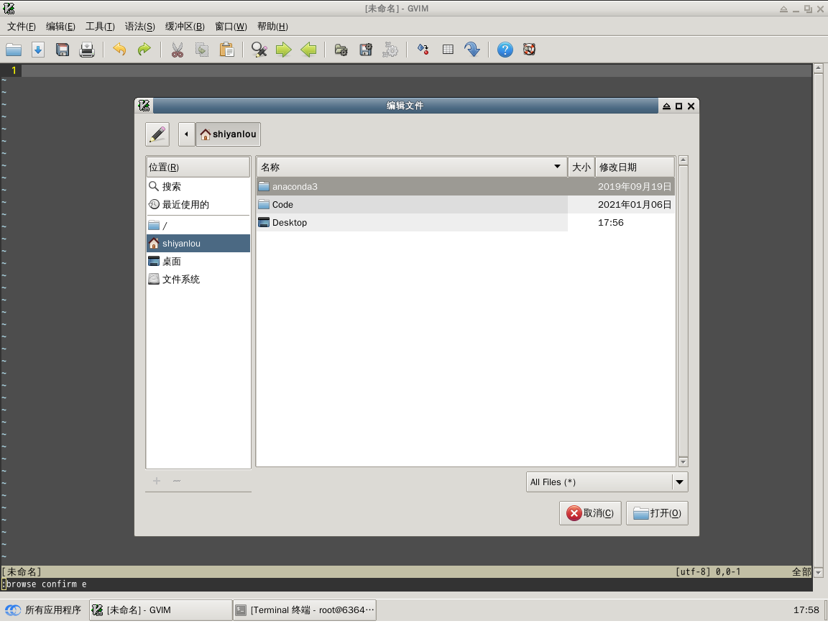828x644 pixels.
Task: Toggle the type-a-file-name pencil button
Action: (157, 134)
